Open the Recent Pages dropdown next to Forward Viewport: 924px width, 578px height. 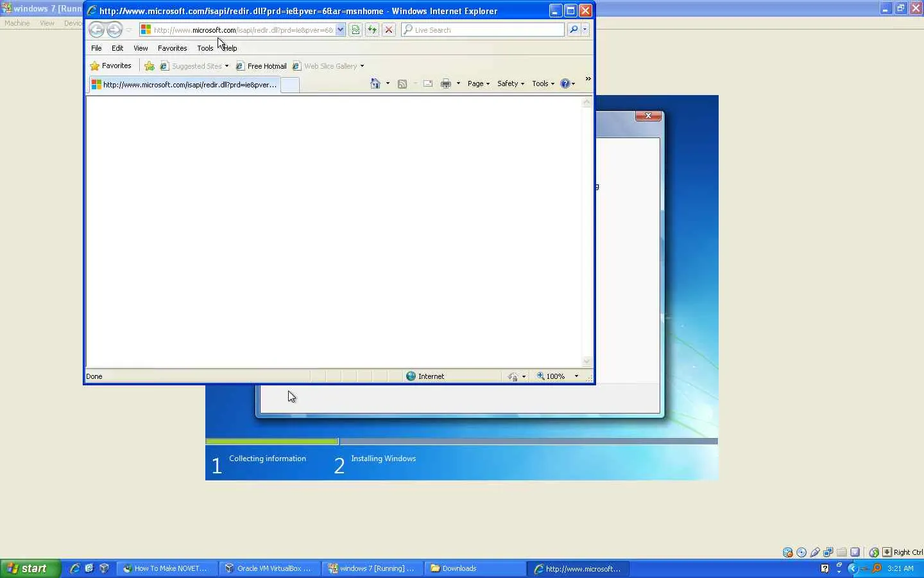[129, 30]
